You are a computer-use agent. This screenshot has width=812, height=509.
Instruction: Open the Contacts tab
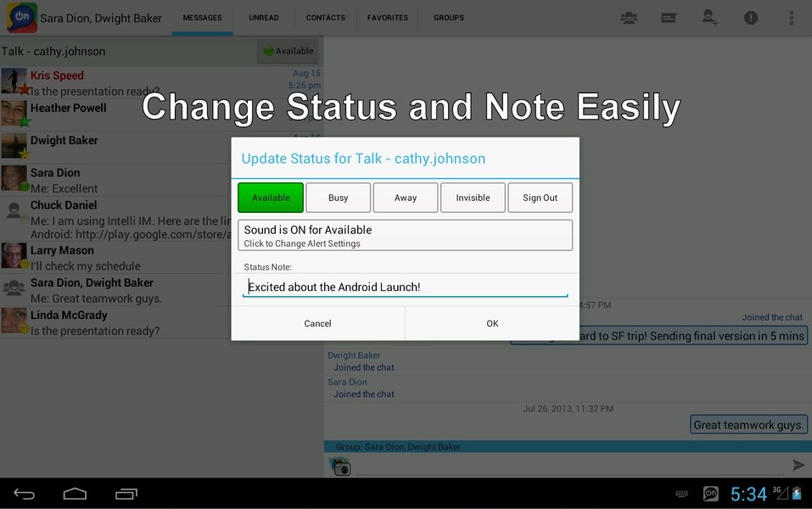click(326, 18)
